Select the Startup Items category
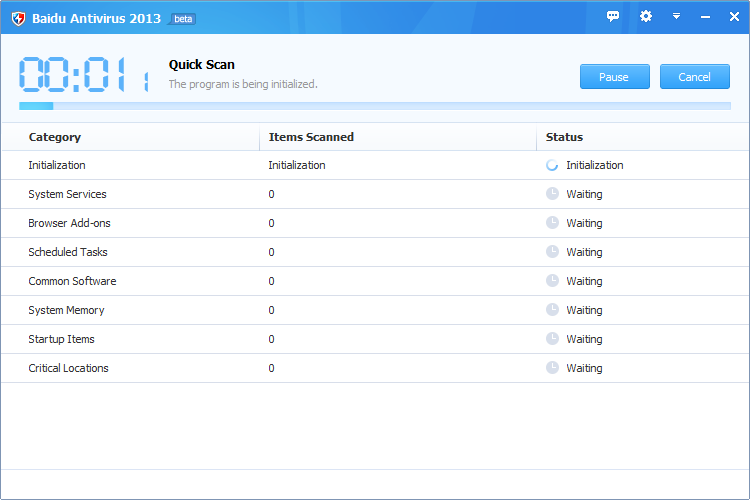The height and width of the screenshot is (500, 750). [61, 339]
